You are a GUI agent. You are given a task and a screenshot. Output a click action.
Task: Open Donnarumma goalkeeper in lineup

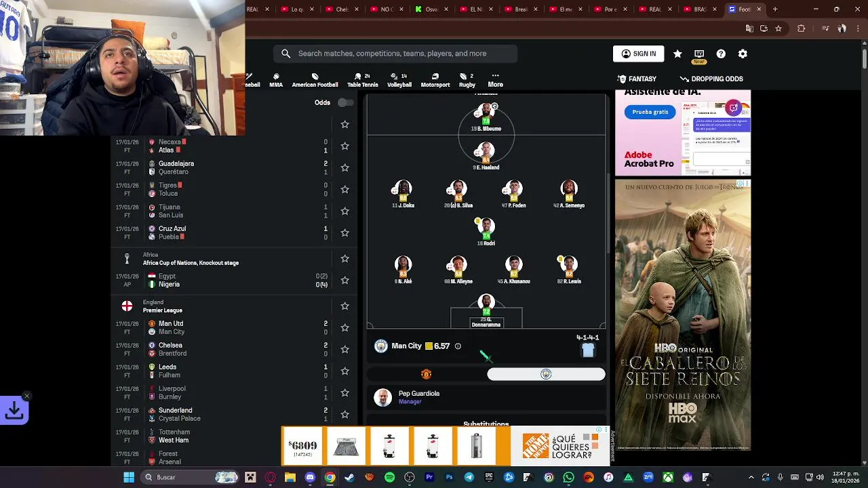486,310
